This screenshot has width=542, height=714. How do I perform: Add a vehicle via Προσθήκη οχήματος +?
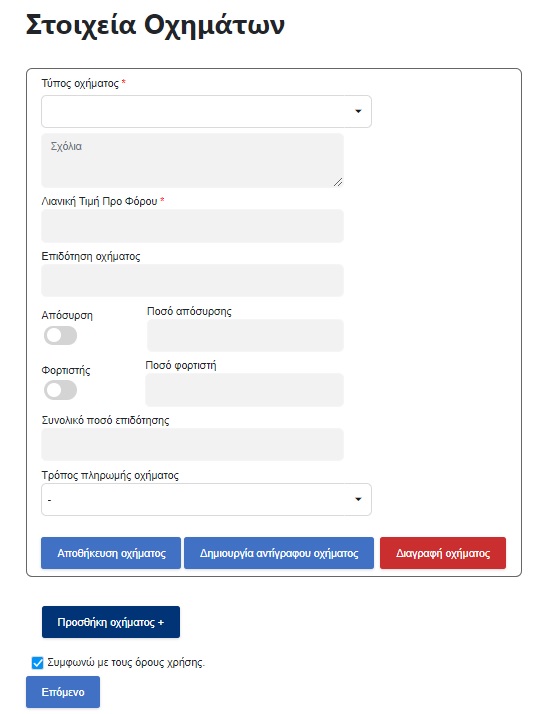[111, 622]
